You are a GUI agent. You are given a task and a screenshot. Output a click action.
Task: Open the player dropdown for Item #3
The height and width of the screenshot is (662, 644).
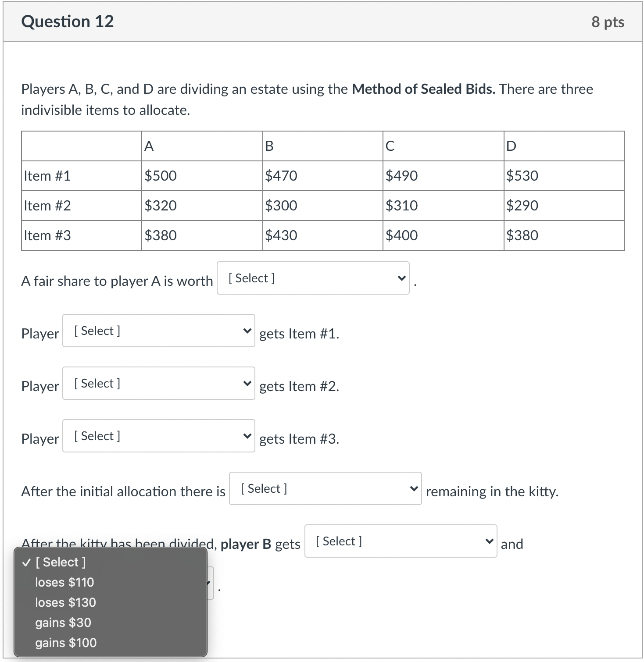(158, 435)
